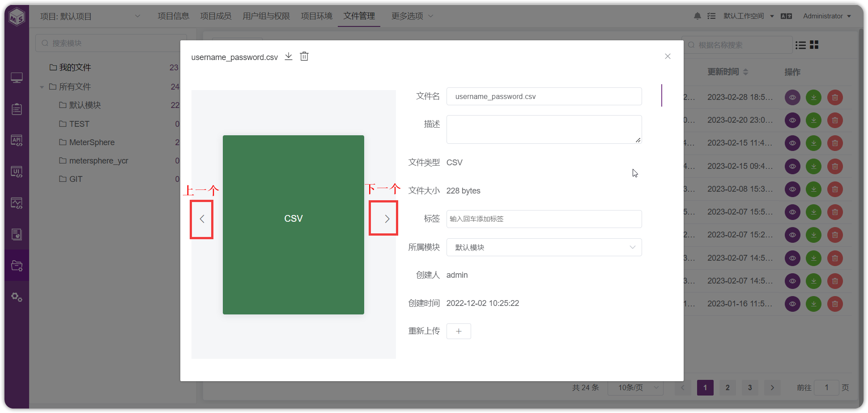Screen dimensions: 868x413
Task: Delete file updated 2023-02-15 09:4…
Action: tap(835, 166)
